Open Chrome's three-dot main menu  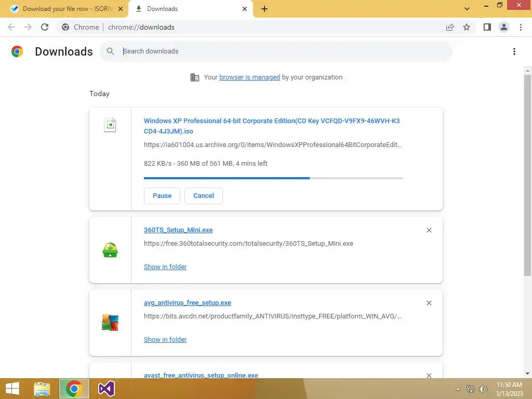(x=521, y=27)
